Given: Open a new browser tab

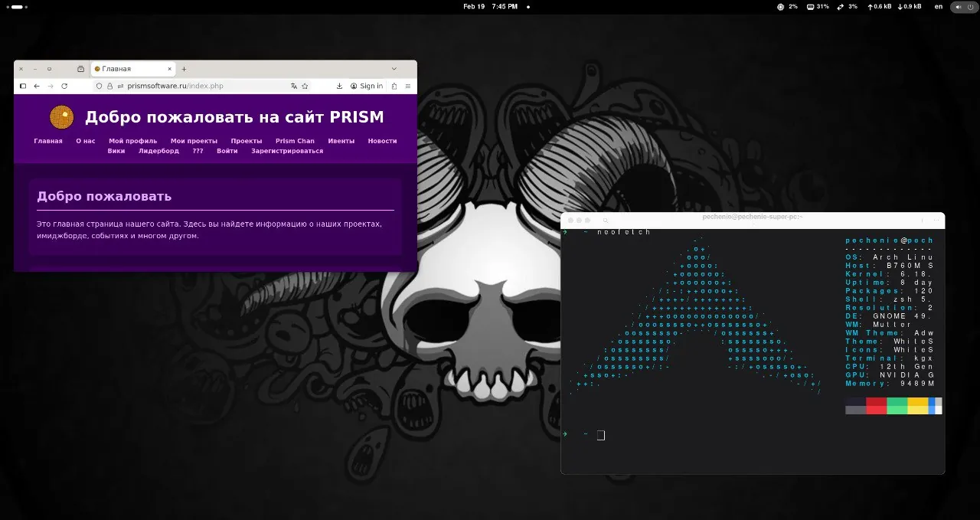Looking at the screenshot, I should tap(184, 69).
